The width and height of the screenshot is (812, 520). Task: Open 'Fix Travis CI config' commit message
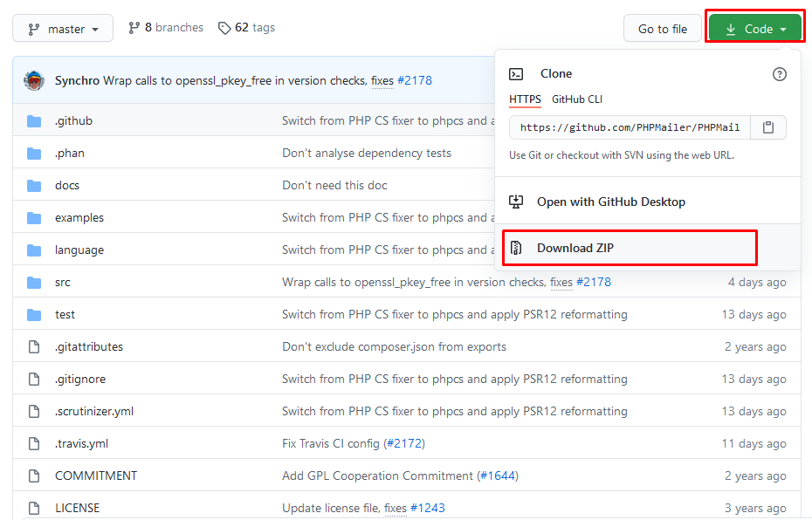coord(330,443)
